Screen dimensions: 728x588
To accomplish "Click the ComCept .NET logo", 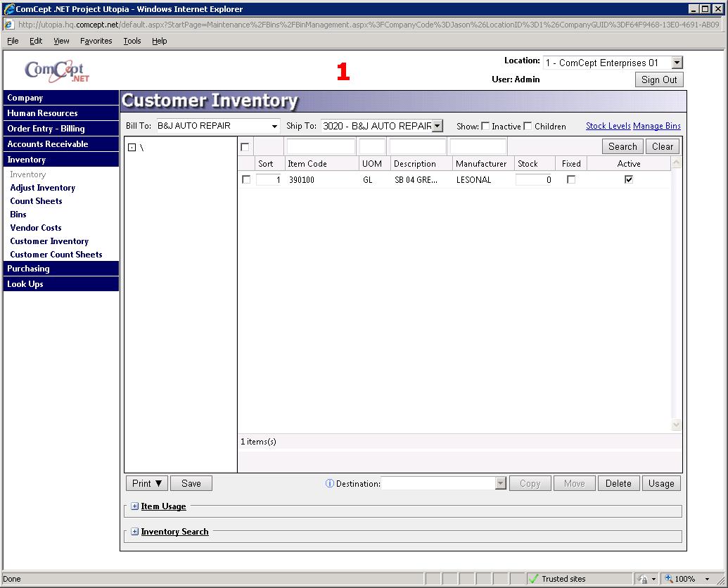I will coord(57,71).
